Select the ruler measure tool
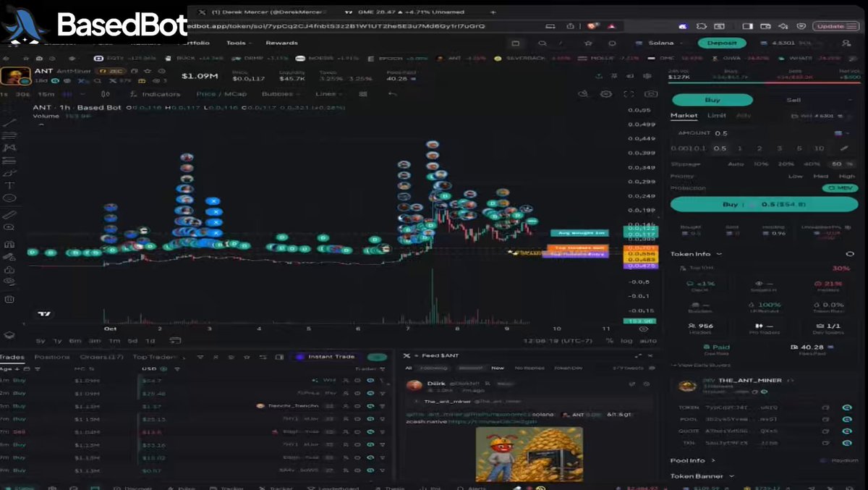Screen dimensions: 868x490 pos(9,215)
